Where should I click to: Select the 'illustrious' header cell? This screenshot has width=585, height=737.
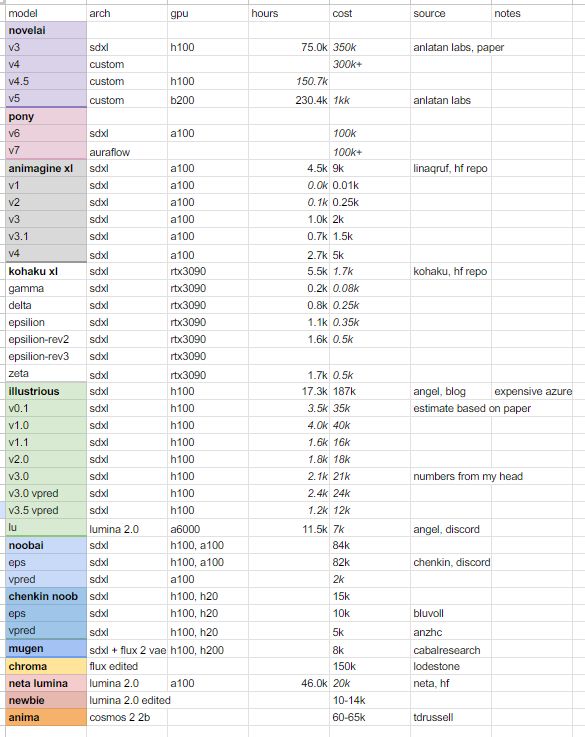[x=46, y=391]
